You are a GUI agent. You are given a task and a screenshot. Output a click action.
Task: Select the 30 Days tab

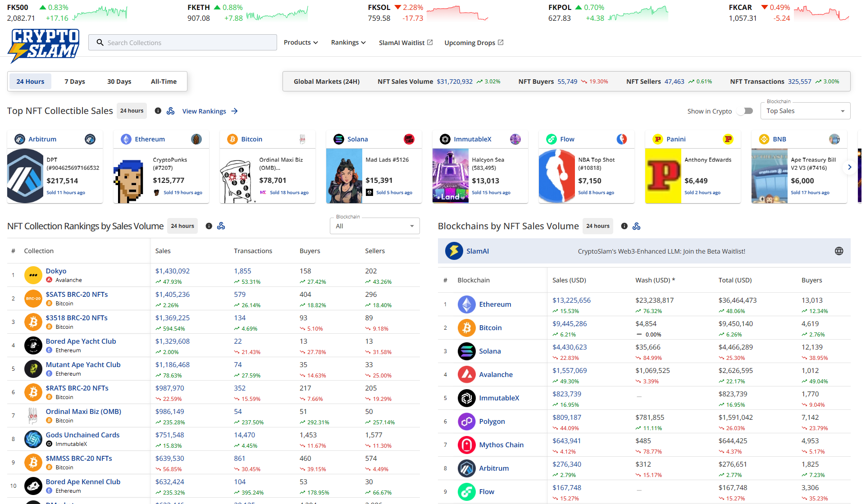(x=119, y=82)
